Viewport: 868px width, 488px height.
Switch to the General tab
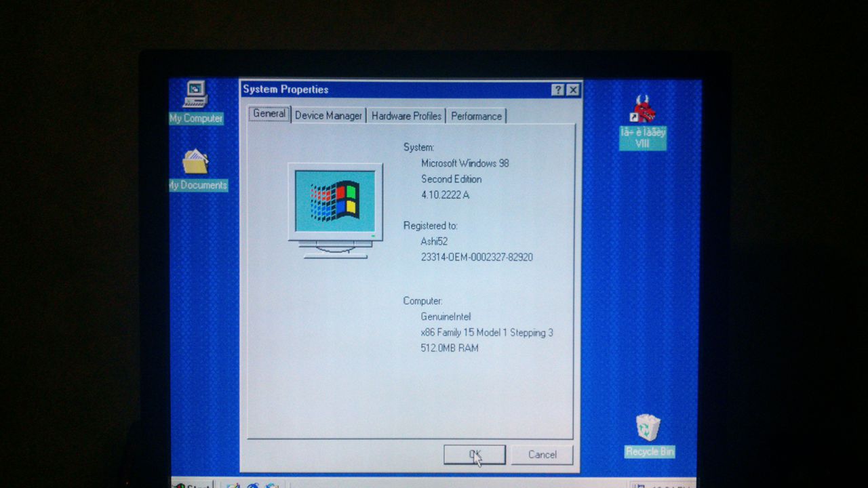point(269,114)
